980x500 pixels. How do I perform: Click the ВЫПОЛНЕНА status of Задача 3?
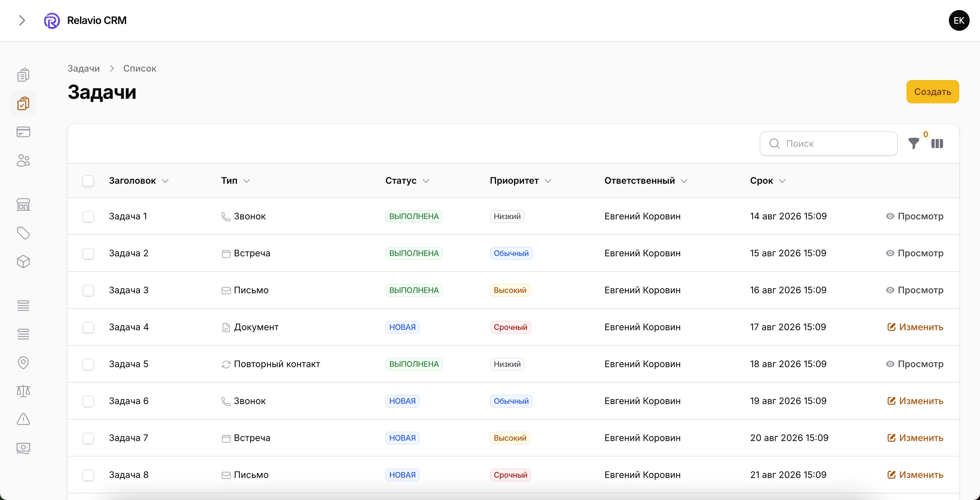click(414, 290)
